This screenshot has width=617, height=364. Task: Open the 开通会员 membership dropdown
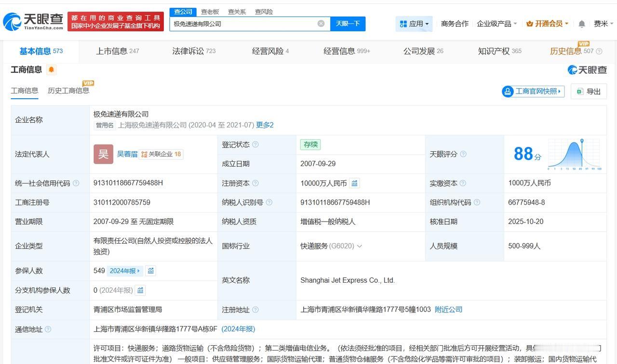tap(548, 24)
